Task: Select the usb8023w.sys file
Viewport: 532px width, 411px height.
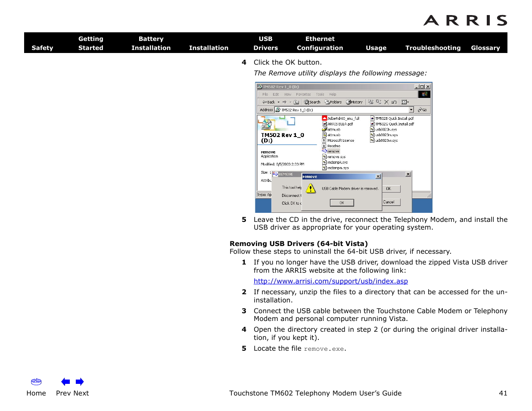Action: 384,140
